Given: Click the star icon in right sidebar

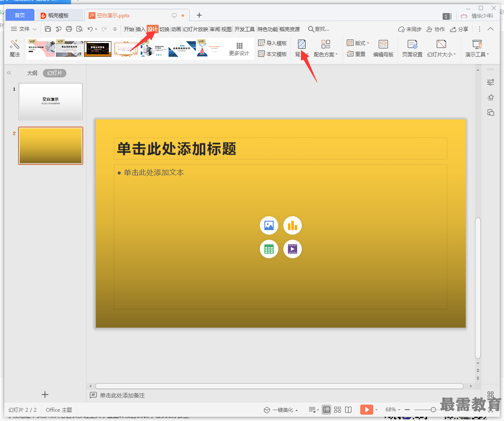Looking at the screenshot, I should (x=491, y=98).
